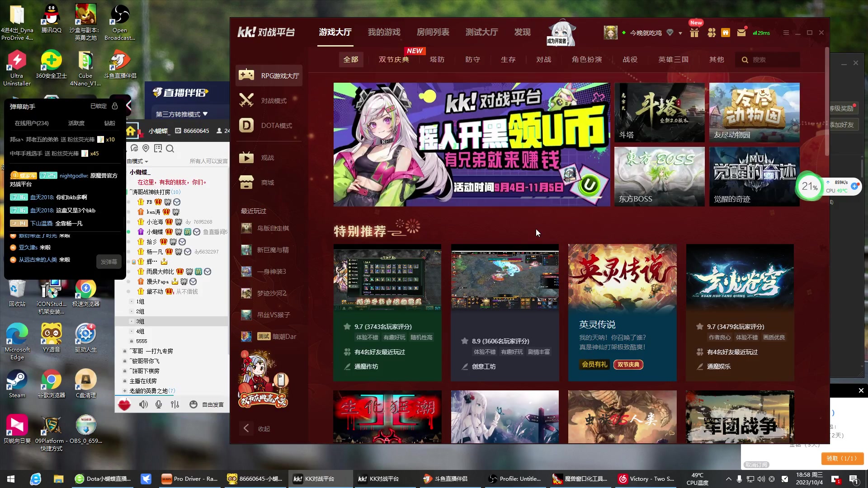Open YY语音 desktop icon
The image size is (868, 488).
[x=51, y=338]
